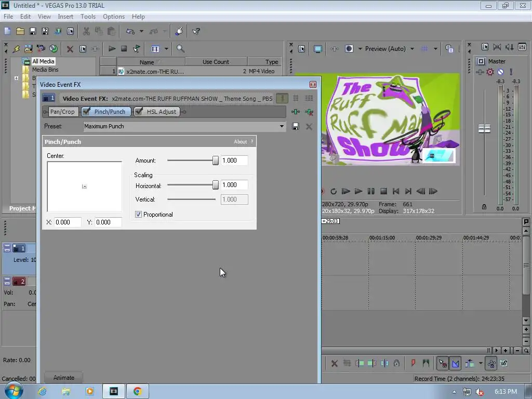Uncheck the Proportional checkbox

(x=138, y=215)
